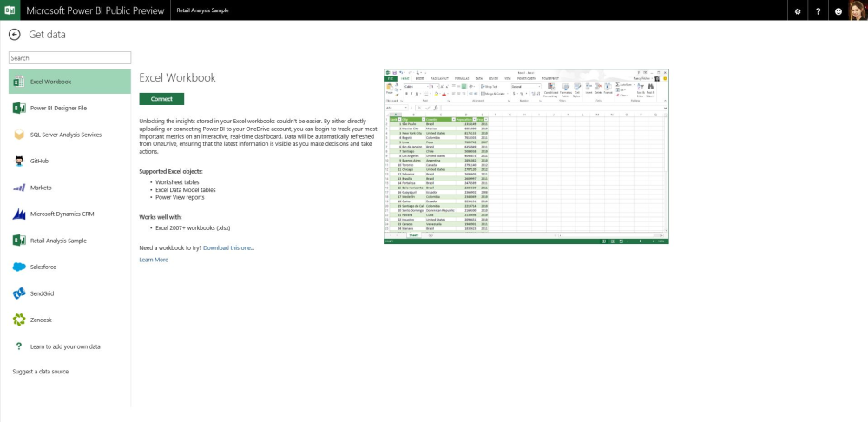The height and width of the screenshot is (422, 868).
Task: Click the Search input field
Action: pyautogui.click(x=69, y=57)
